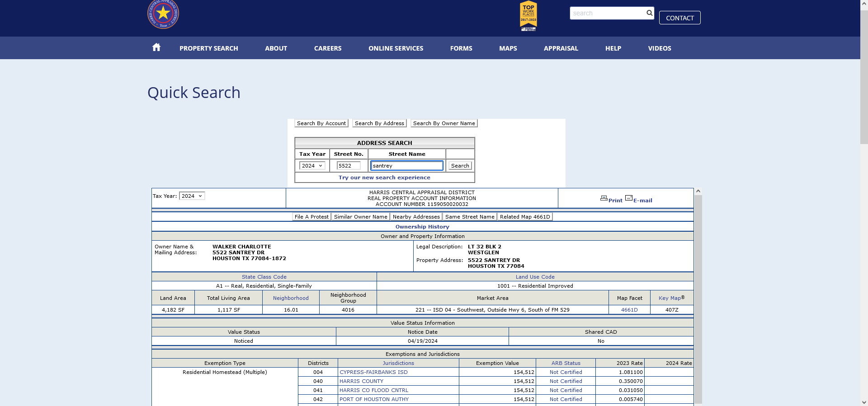
Task: Click the E-mail envelope icon
Action: pyautogui.click(x=629, y=198)
